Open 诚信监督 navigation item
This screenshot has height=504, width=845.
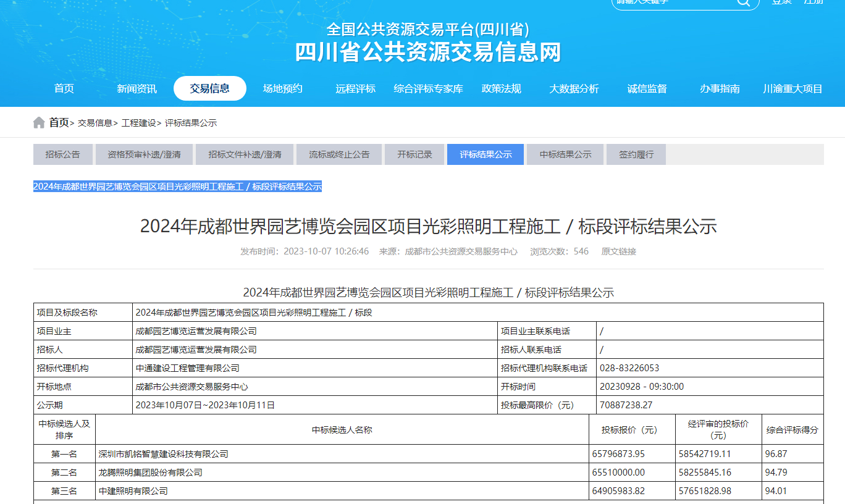point(647,88)
